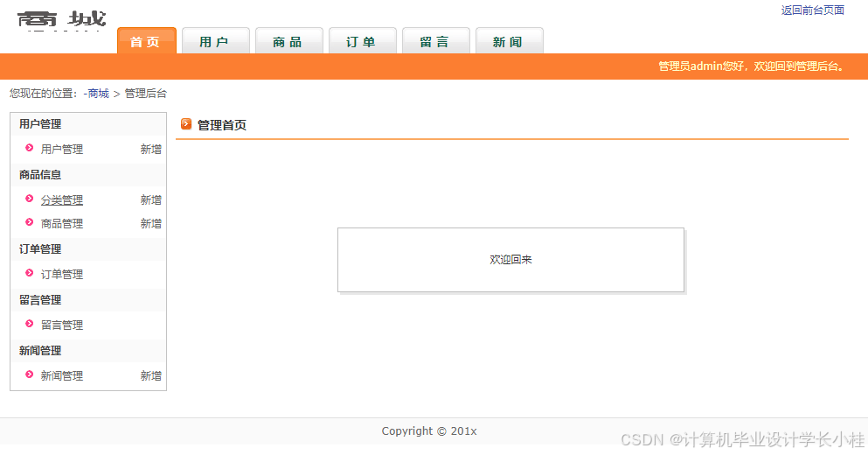
Task: Switch to the 商品 tab
Action: point(289,41)
